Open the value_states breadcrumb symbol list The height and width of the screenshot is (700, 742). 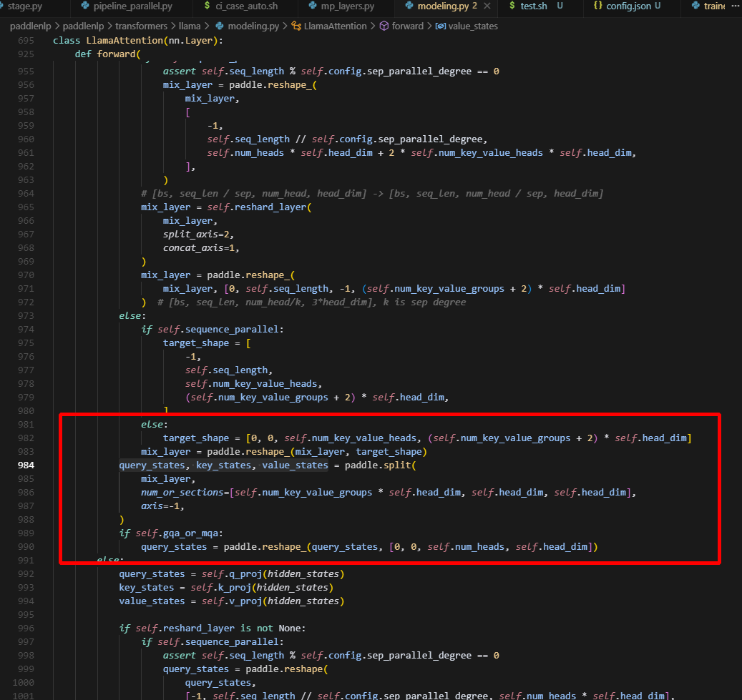click(472, 26)
